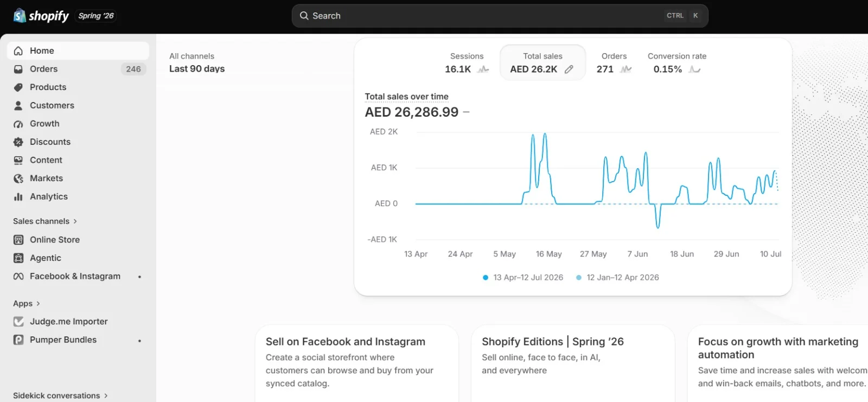Open Facebook & Instagram channel
The image size is (868, 402).
[78, 277]
